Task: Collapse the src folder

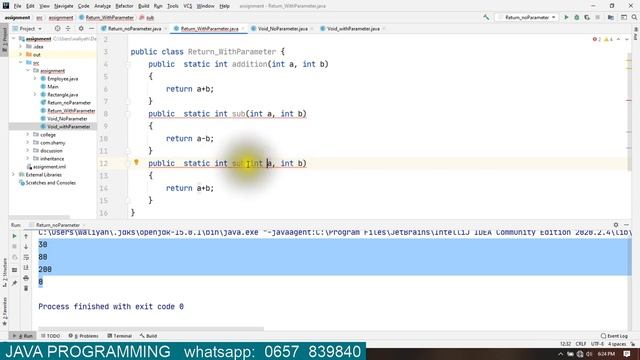Action: point(20,62)
